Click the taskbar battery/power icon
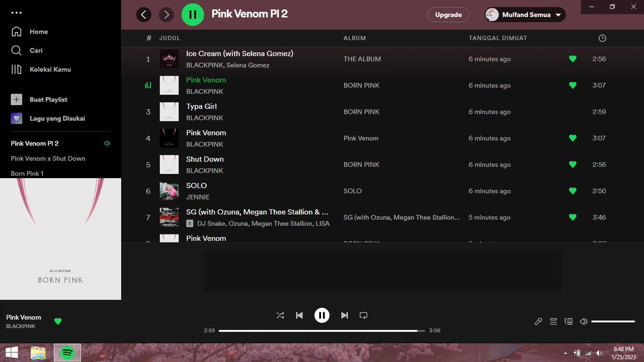This screenshot has height=362, width=644. (x=577, y=353)
